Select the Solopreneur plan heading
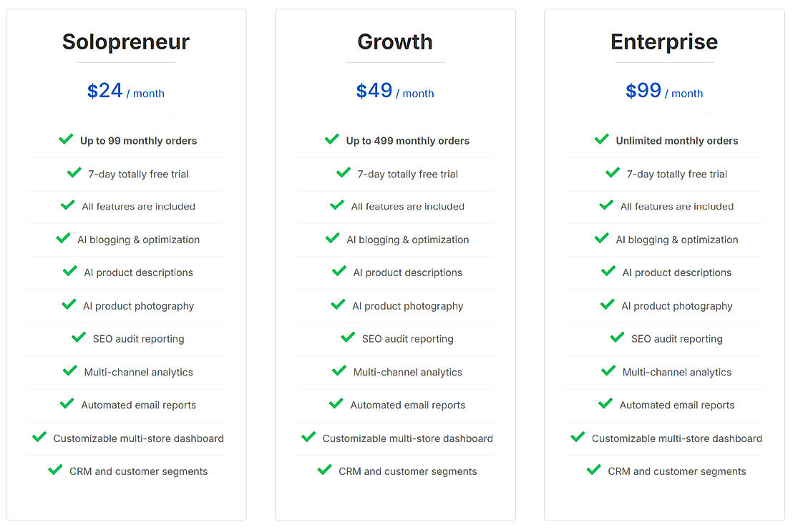This screenshot has height=532, width=793. [x=126, y=41]
